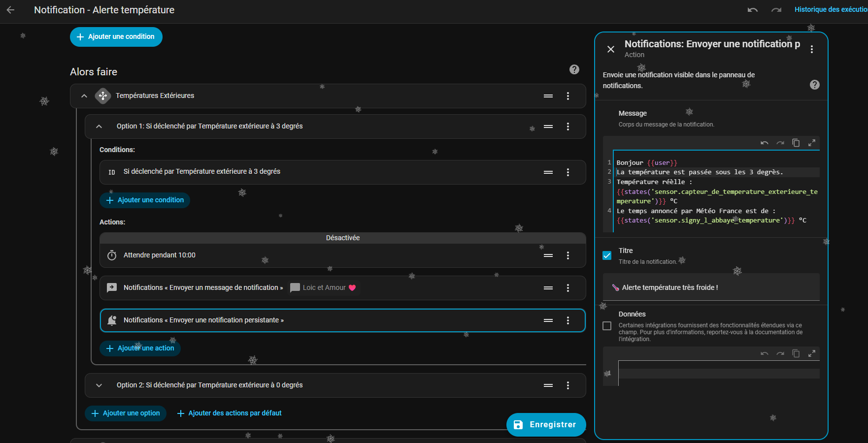
Task: Copy message editor content with copy icon
Action: pos(796,143)
